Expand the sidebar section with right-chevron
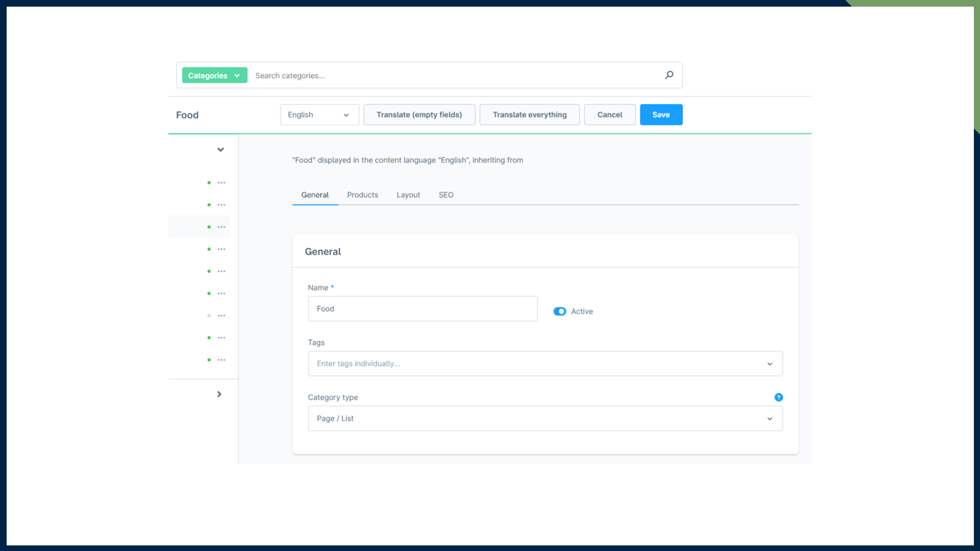 click(x=219, y=394)
